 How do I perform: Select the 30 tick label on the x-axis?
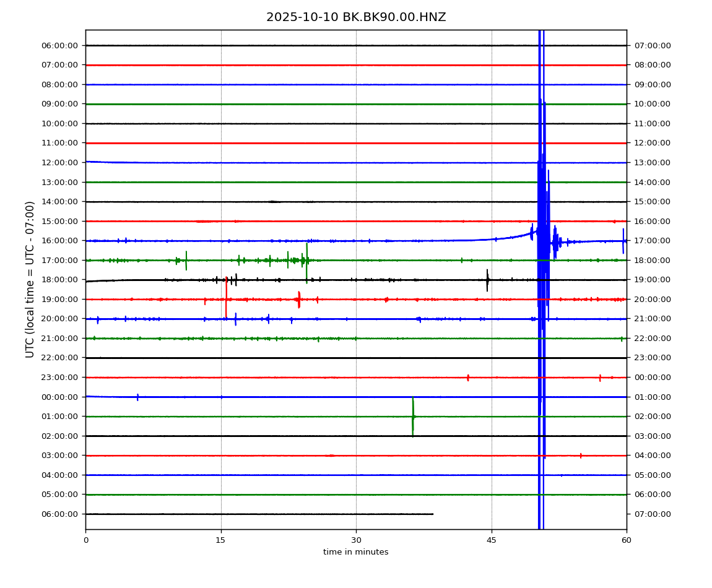(356, 540)
